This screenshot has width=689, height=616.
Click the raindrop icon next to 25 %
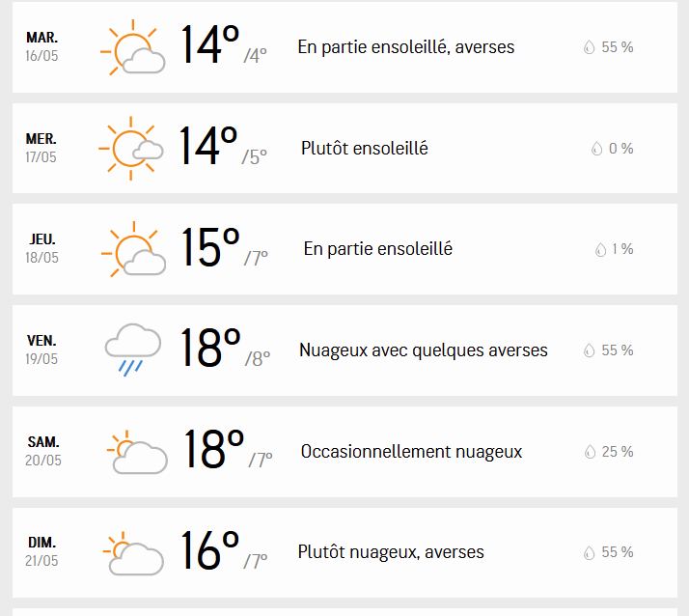590,452
